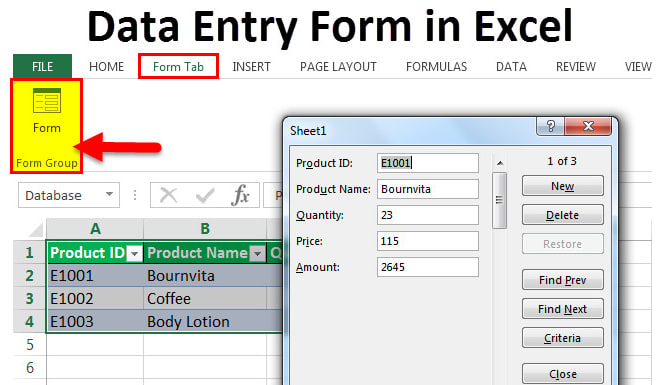The width and height of the screenshot is (660, 385).
Task: Click the Find Next button
Action: click(x=563, y=309)
